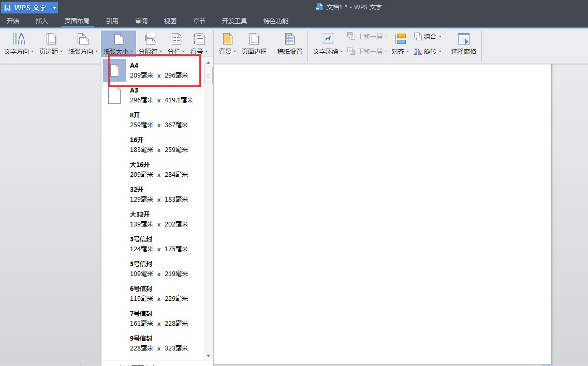Expand the 文字环绕 dropdown arrow
Screen dimensions: 588x366
[341, 52]
